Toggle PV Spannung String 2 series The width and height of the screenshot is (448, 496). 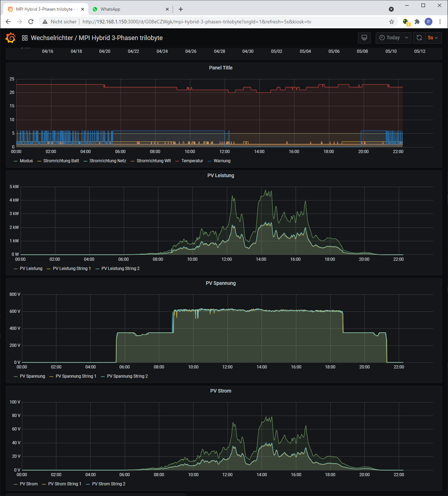[x=127, y=376]
